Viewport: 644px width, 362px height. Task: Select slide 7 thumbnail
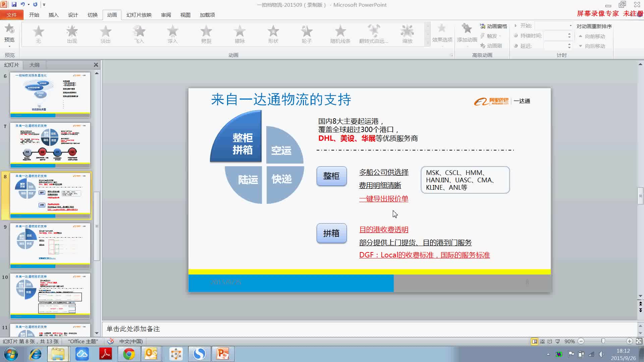50,145
